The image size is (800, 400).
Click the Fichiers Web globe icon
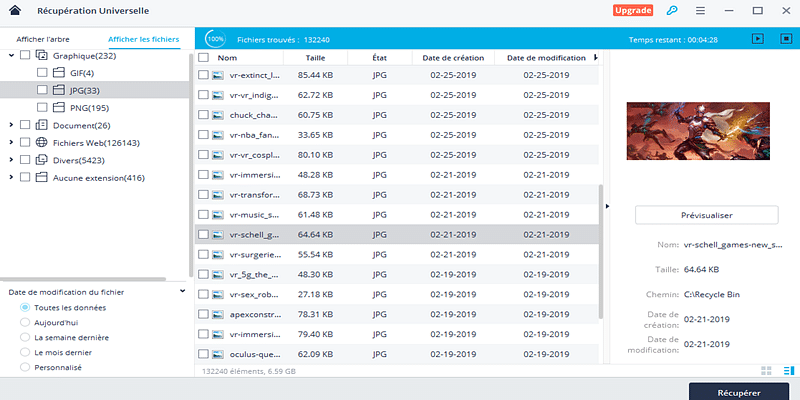pos(41,142)
